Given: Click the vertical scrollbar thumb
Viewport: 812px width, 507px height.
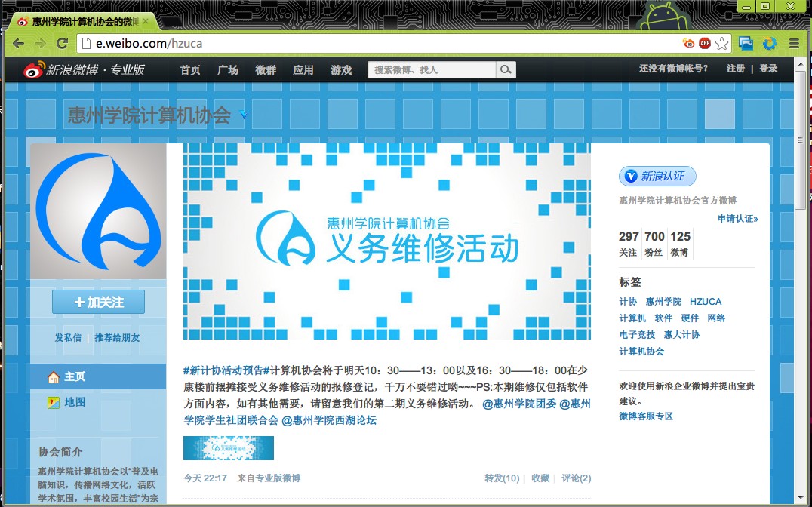Looking at the screenshot, I should [800, 140].
